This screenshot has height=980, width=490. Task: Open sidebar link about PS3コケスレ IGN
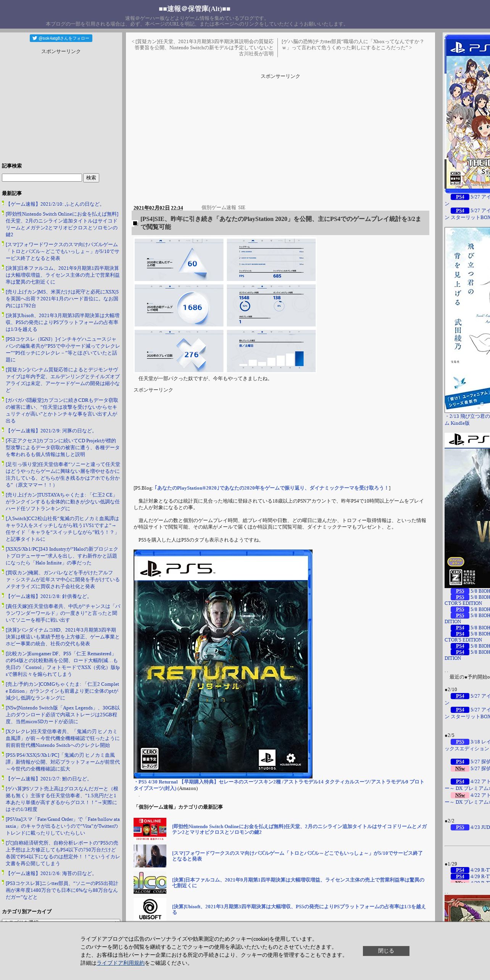click(63, 349)
